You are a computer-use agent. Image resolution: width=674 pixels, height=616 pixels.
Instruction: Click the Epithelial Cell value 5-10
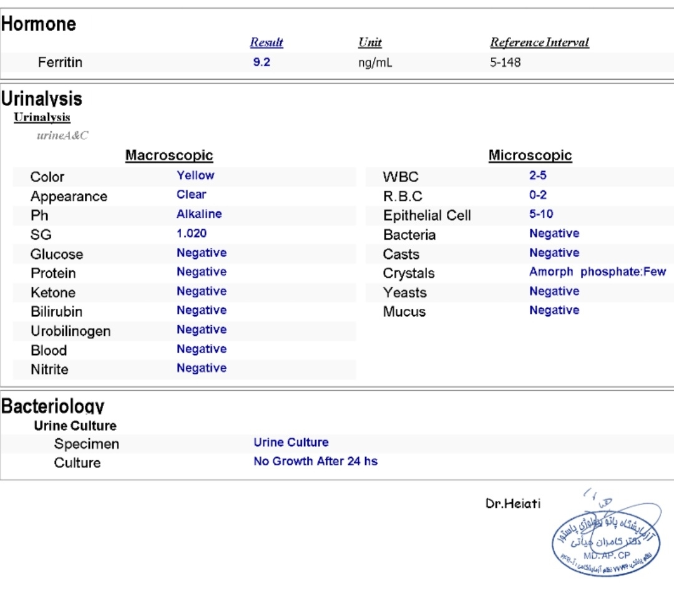point(541,214)
